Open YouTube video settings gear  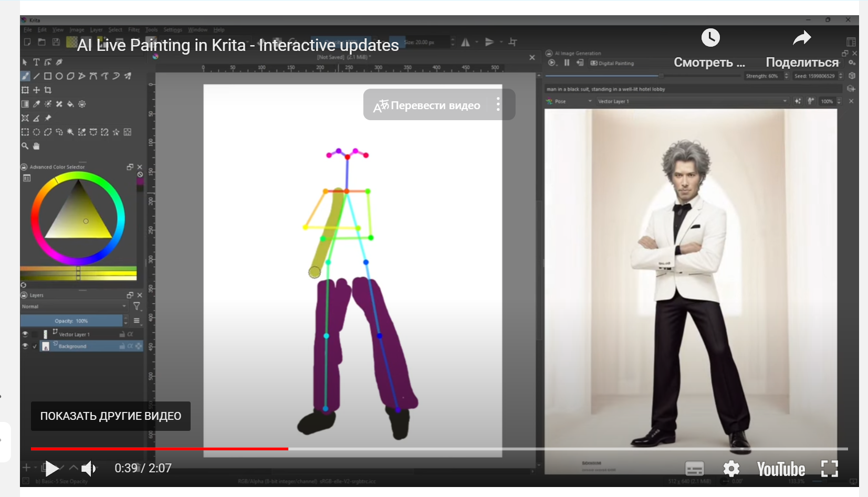(731, 468)
